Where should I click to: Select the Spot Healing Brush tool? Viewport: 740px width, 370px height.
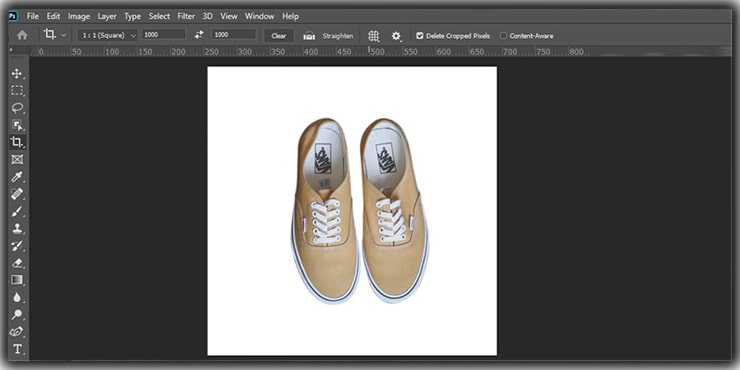pyautogui.click(x=17, y=194)
